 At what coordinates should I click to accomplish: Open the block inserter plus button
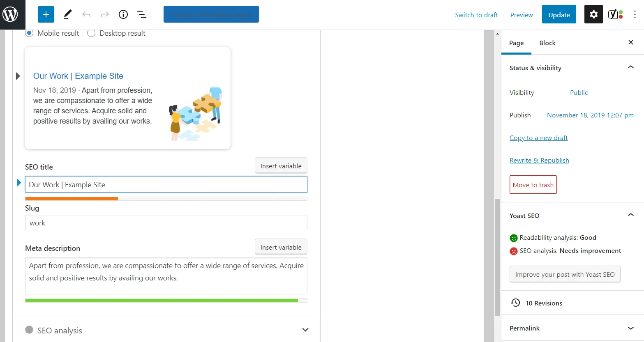click(x=46, y=15)
